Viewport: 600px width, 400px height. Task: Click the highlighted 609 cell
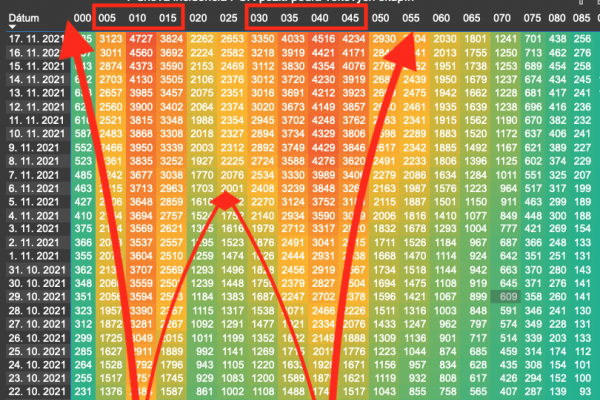tap(507, 297)
